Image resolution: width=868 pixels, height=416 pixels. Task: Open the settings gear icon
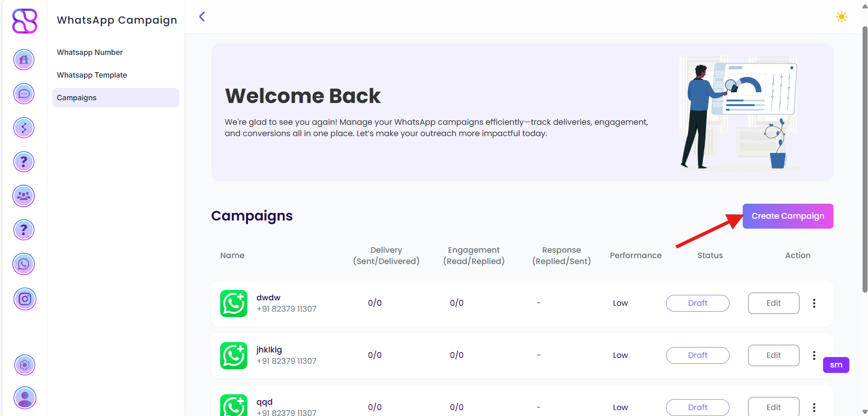25,365
